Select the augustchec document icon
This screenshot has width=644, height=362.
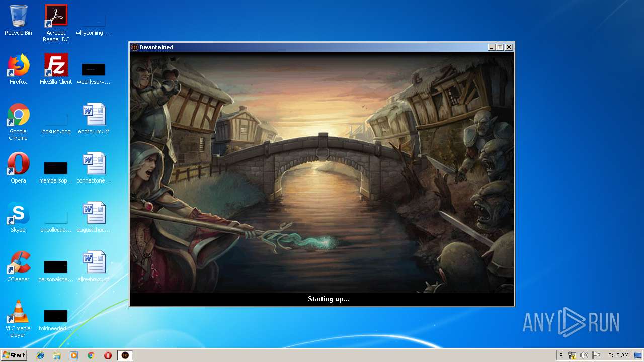pos(94,217)
